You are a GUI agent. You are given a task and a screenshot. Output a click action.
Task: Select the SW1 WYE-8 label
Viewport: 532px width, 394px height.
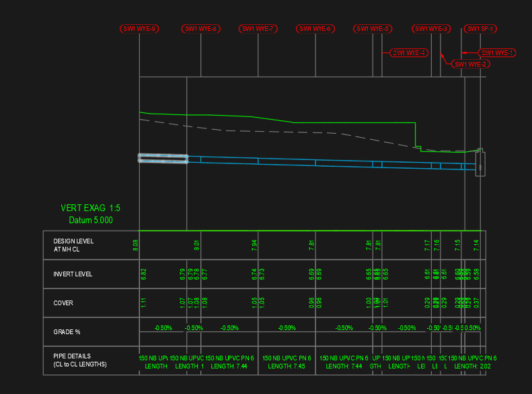click(x=201, y=29)
